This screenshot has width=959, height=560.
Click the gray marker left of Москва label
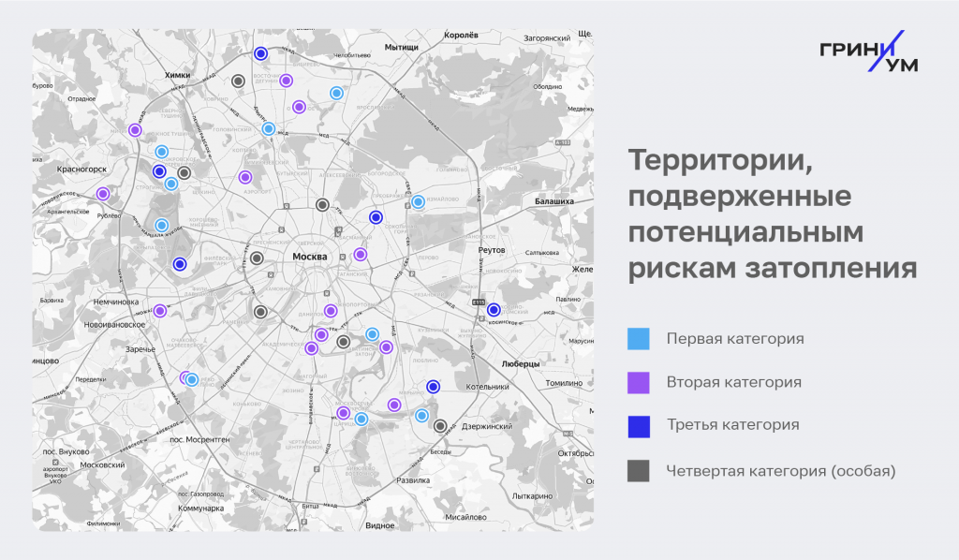coord(257,258)
